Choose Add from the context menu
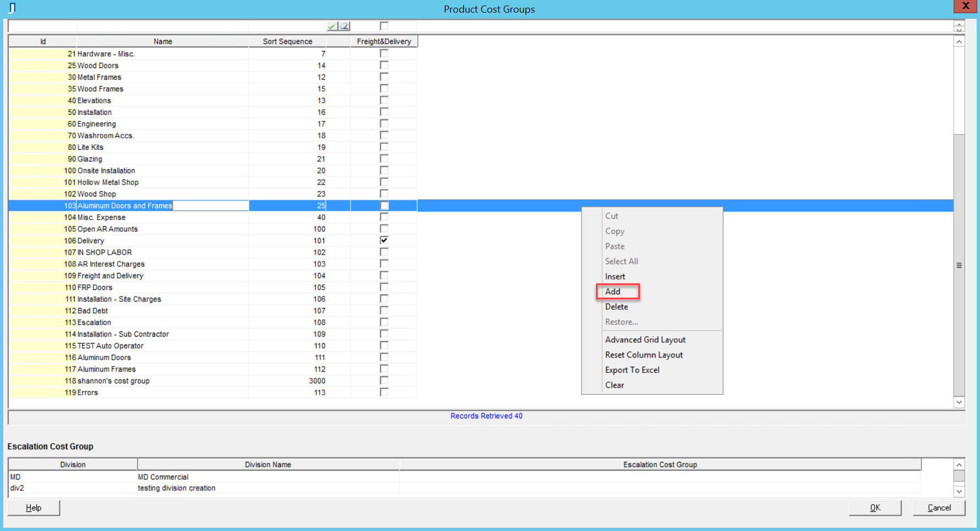 point(612,292)
